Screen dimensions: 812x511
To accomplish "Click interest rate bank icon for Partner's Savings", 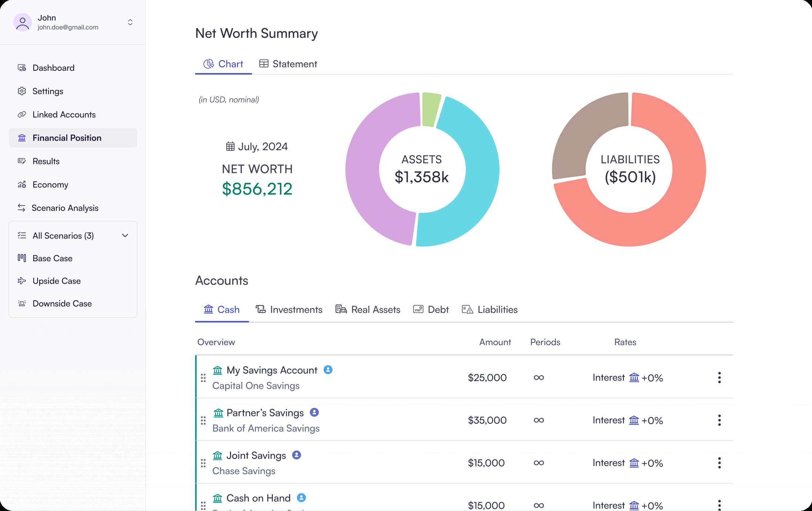I will (634, 420).
